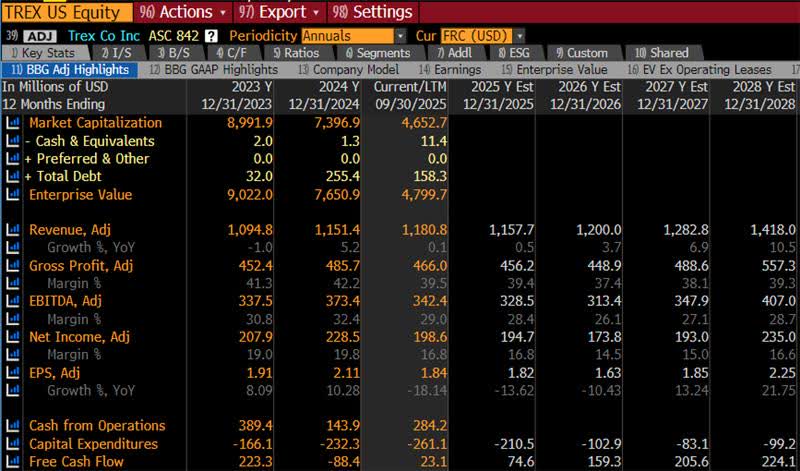
Task: Open the chart icon beside Revenue, Adj
Action: pos(13,230)
